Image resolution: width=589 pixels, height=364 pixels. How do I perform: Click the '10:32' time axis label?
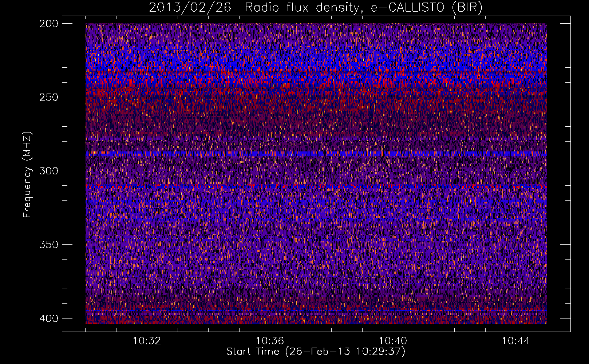[147, 341]
